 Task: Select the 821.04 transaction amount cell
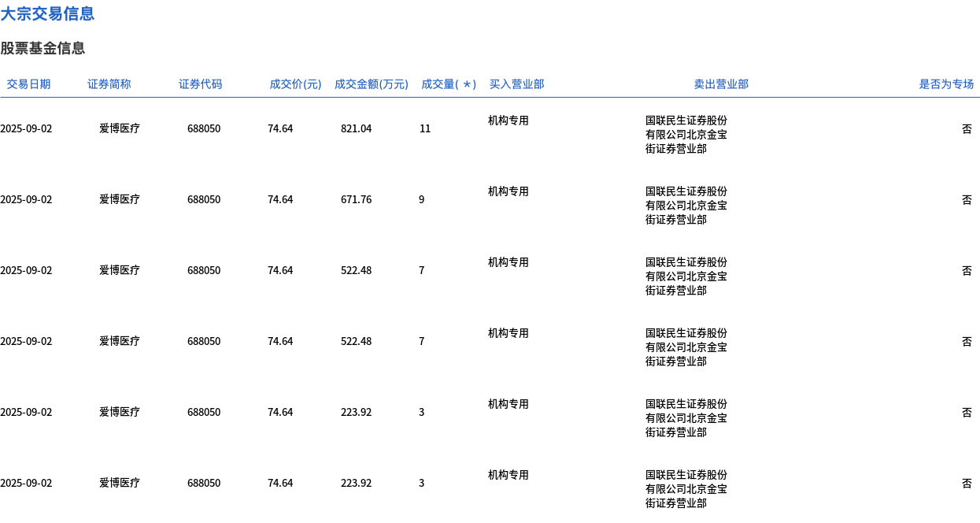[356, 128]
